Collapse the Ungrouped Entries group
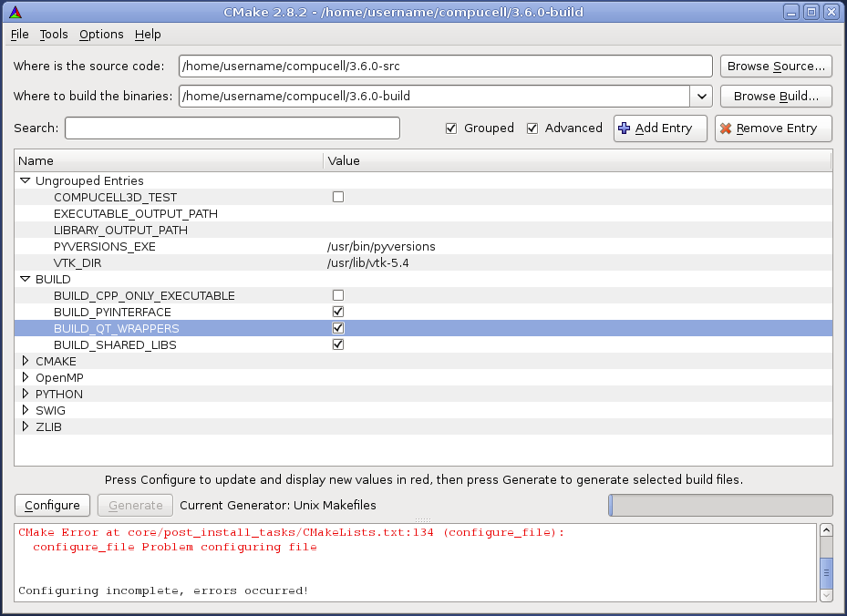 [x=26, y=180]
